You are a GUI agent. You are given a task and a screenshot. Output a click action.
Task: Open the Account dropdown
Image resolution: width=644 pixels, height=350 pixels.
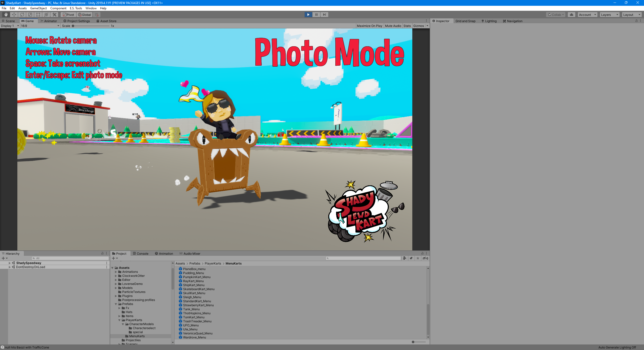point(587,15)
